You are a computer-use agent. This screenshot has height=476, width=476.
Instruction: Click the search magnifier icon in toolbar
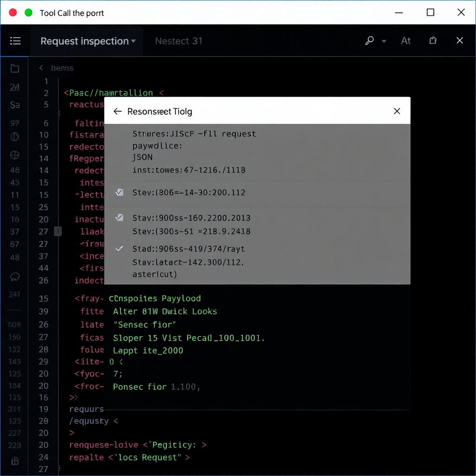369,40
